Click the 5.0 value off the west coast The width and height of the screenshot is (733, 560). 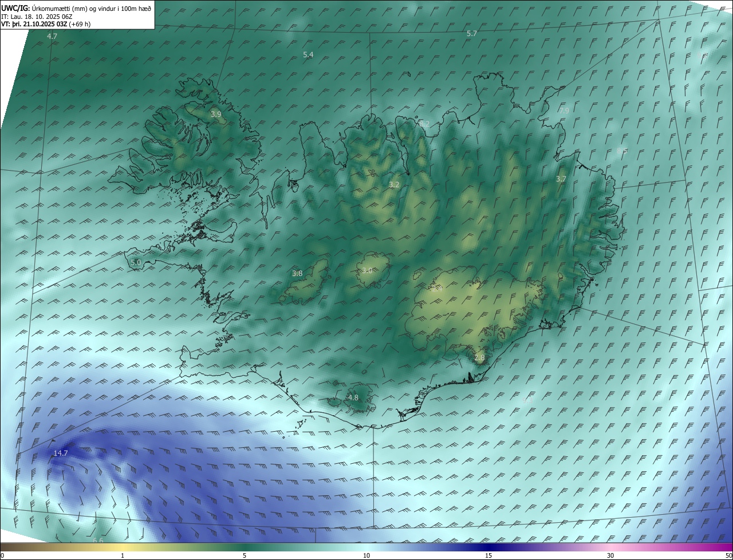pos(136,262)
